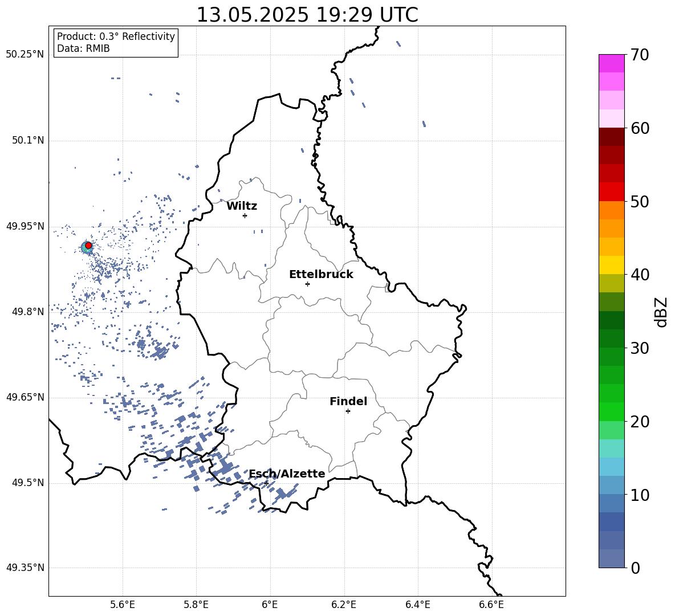This screenshot has height=616, width=675.
Task: Click the Ettelbruck station cross marker
Action: pos(307,284)
